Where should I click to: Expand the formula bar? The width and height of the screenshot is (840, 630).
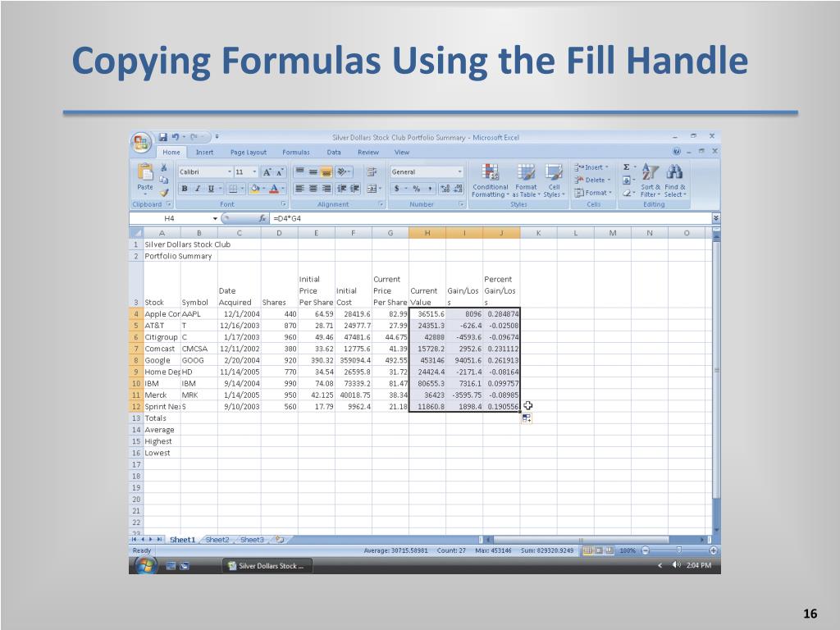(716, 218)
